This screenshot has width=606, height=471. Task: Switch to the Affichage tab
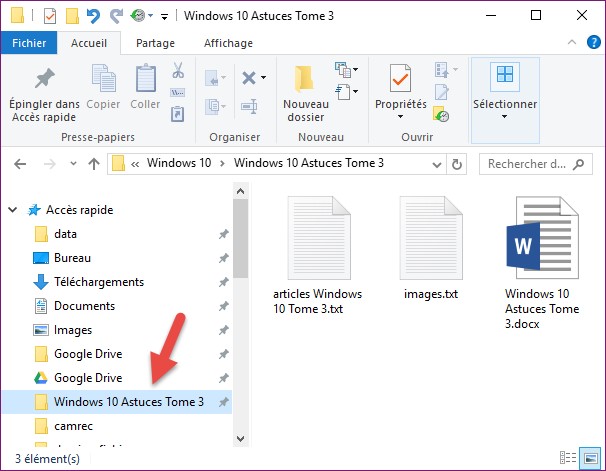click(228, 43)
